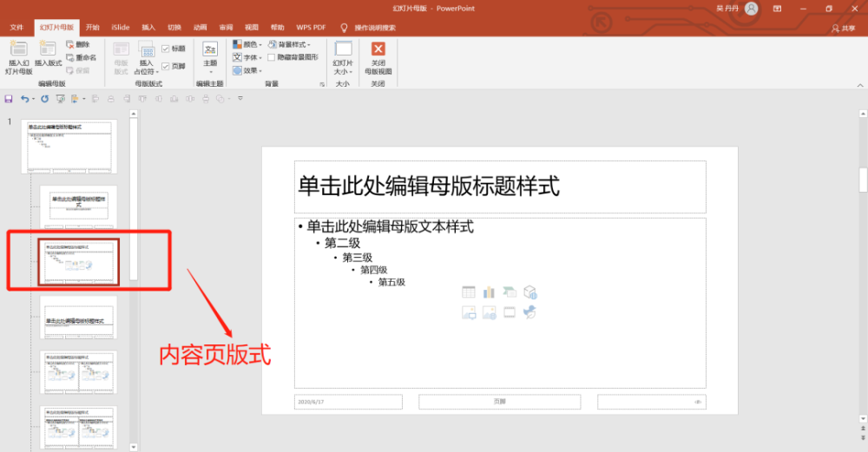Open the 效果 dropdown
The height and width of the screenshot is (452, 868).
[x=247, y=71]
